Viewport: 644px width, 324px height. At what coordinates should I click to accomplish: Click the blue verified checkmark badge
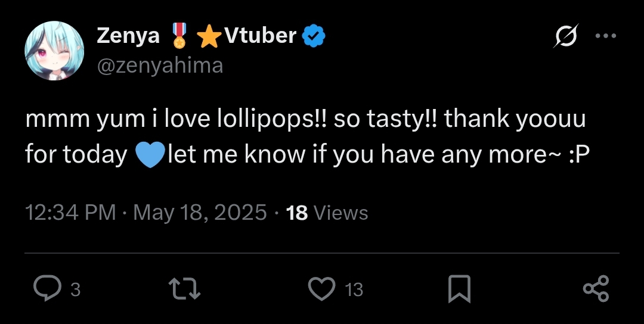(x=314, y=37)
